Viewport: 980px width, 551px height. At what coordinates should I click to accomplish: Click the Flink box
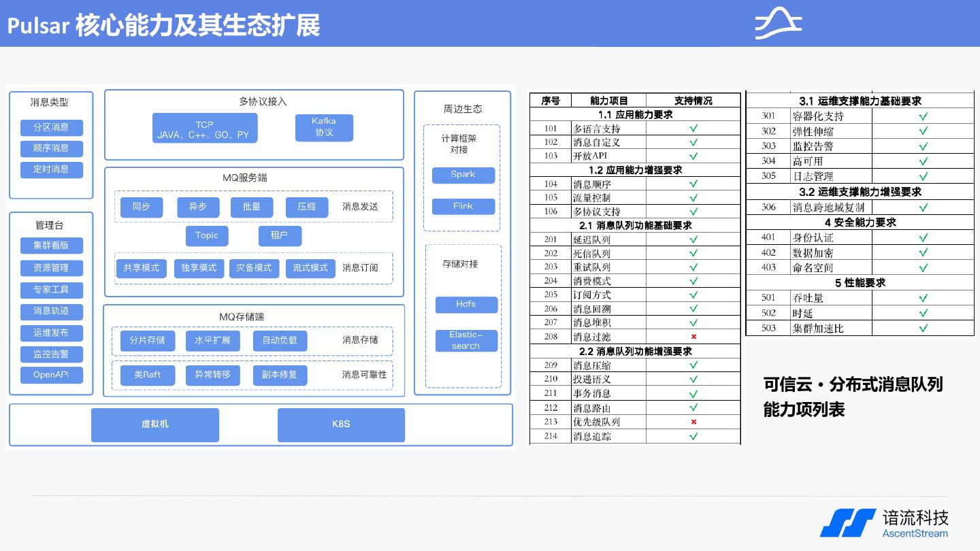463,206
